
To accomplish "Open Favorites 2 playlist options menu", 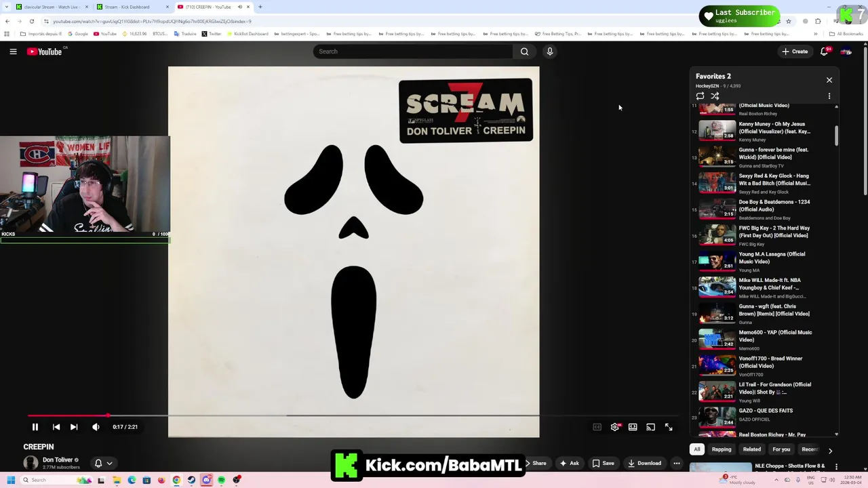I will click(x=829, y=96).
